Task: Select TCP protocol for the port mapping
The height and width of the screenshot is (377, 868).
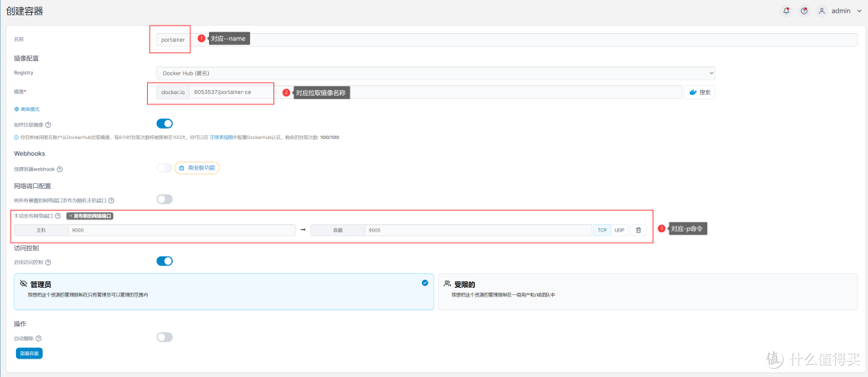Action: click(x=601, y=230)
